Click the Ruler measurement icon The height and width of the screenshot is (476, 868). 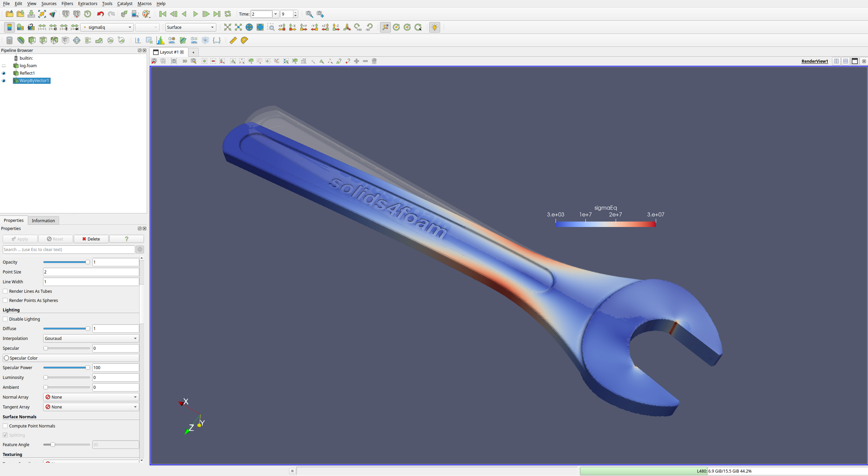(x=233, y=40)
